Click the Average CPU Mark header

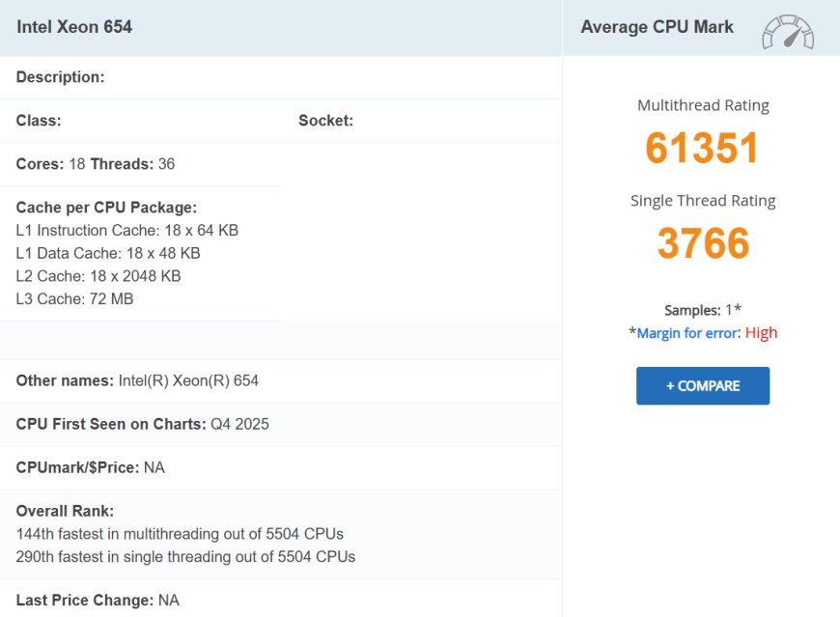tap(657, 27)
